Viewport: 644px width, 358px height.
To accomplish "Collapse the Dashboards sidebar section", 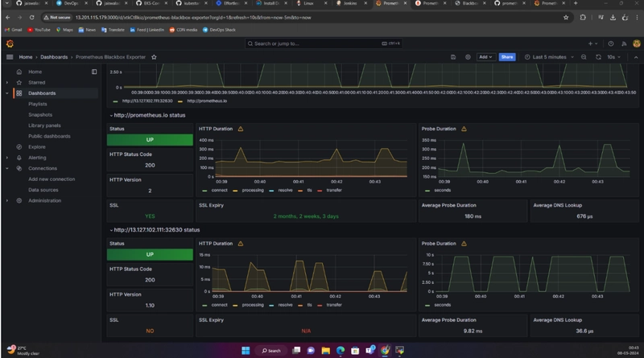I will [x=7, y=93].
